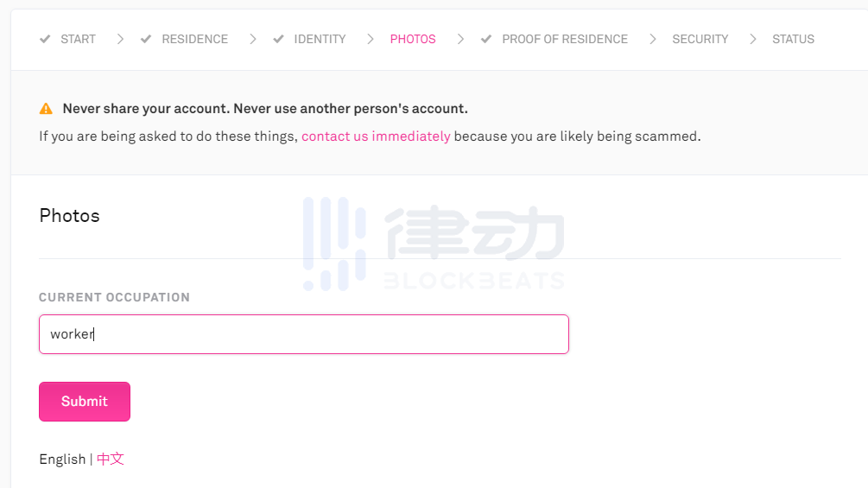
Task: Click the orange warning triangle icon
Action: 46,109
